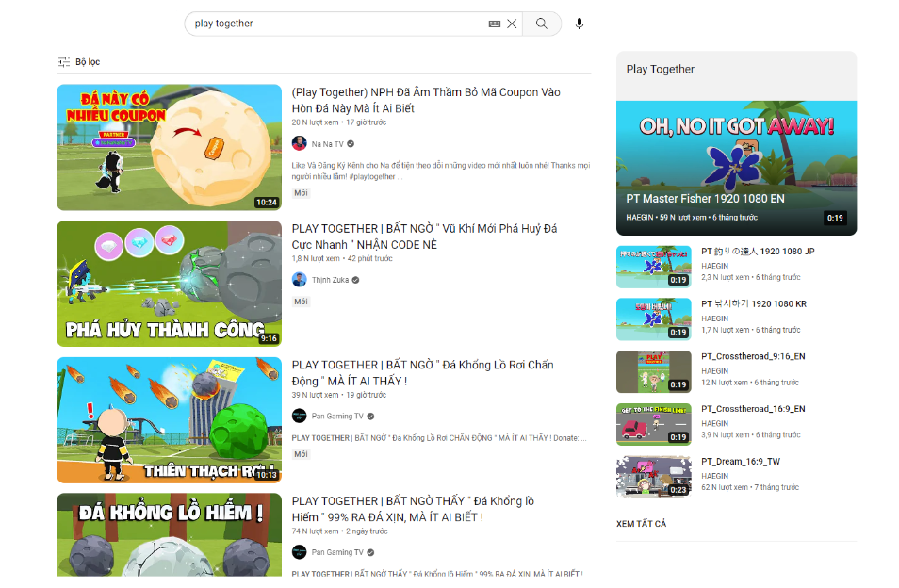Play the PT Master Fisher 1920 1080 EN featured video

coord(736,168)
